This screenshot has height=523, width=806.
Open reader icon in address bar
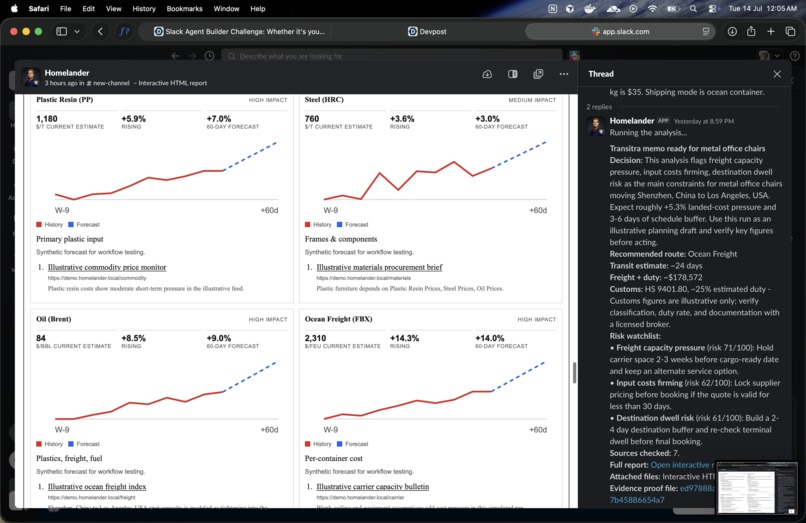(706, 31)
